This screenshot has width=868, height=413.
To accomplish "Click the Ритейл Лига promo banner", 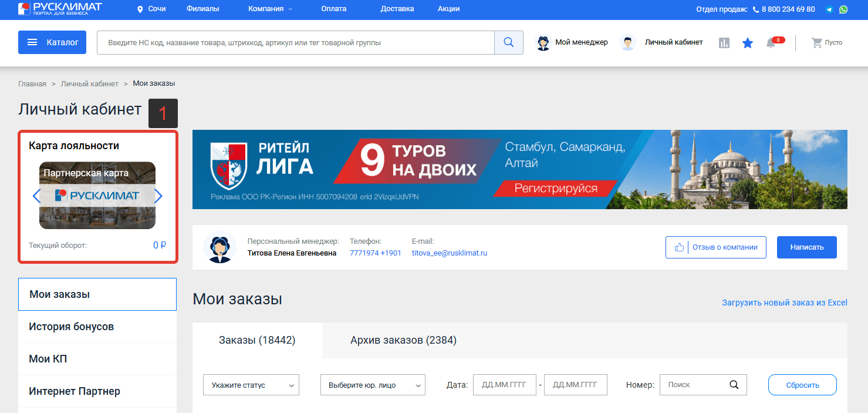I will (x=520, y=169).
